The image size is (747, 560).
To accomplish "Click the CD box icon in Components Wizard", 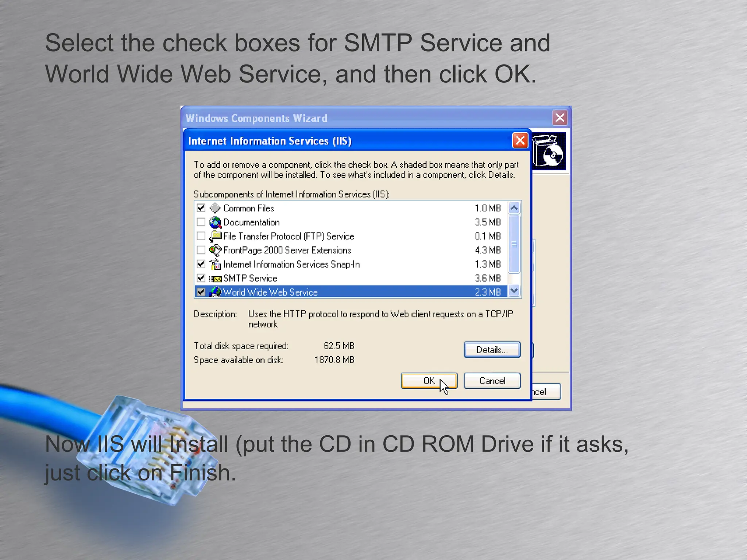I will click(549, 151).
